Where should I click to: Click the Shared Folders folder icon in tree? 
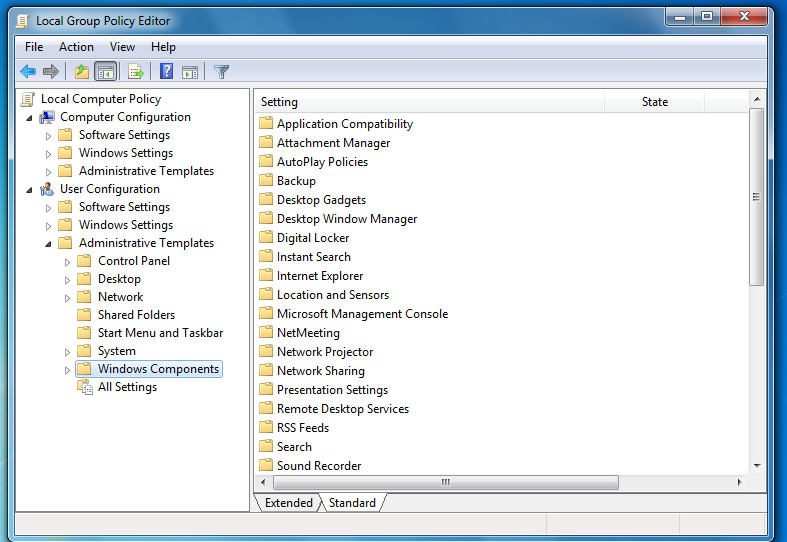pos(84,315)
